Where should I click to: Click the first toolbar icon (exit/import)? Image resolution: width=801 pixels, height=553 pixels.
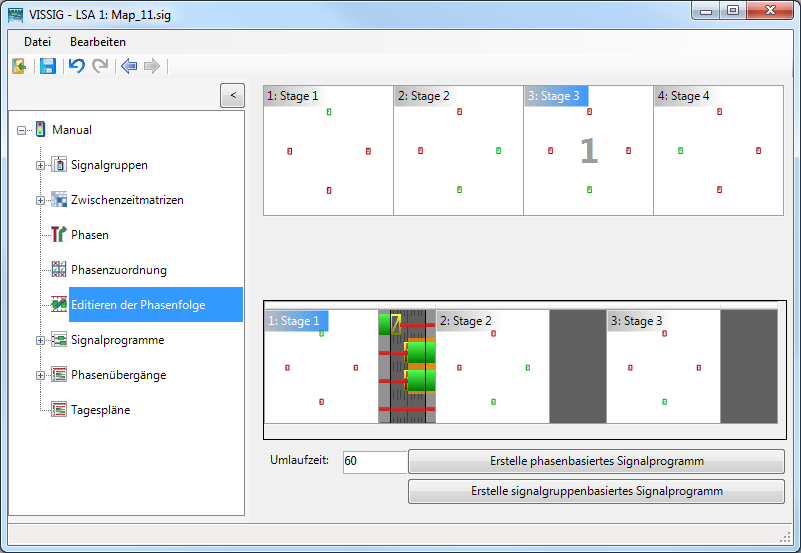[x=19, y=66]
